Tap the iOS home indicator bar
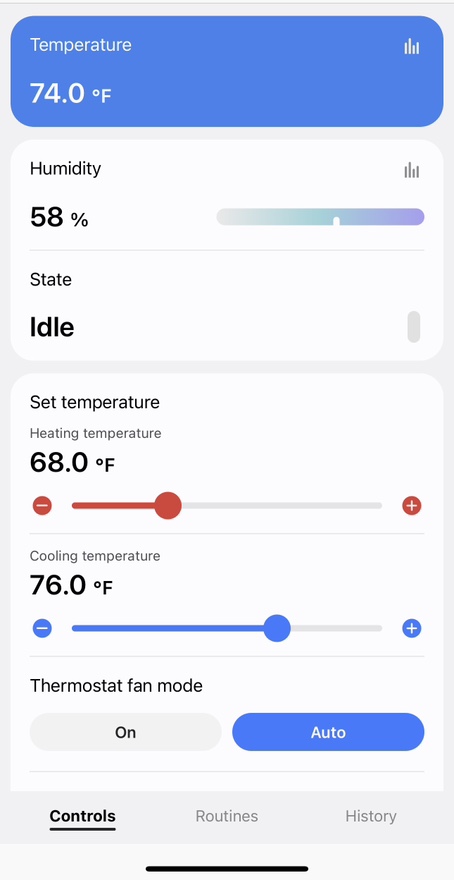The height and width of the screenshot is (880, 454). (x=227, y=869)
